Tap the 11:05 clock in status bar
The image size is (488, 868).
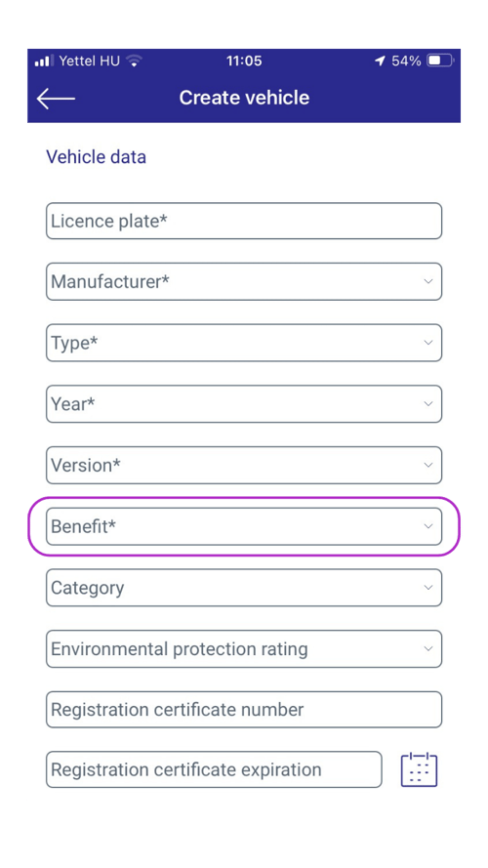[x=244, y=61]
